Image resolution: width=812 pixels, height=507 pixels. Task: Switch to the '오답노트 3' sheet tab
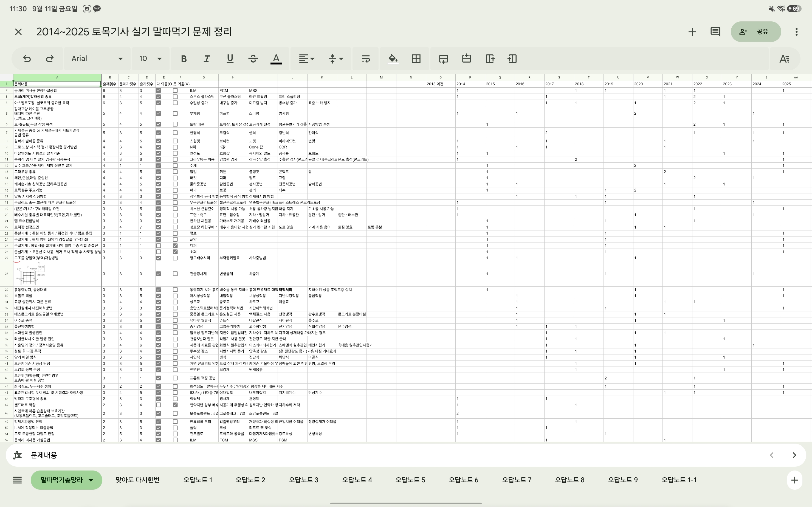coord(303,480)
